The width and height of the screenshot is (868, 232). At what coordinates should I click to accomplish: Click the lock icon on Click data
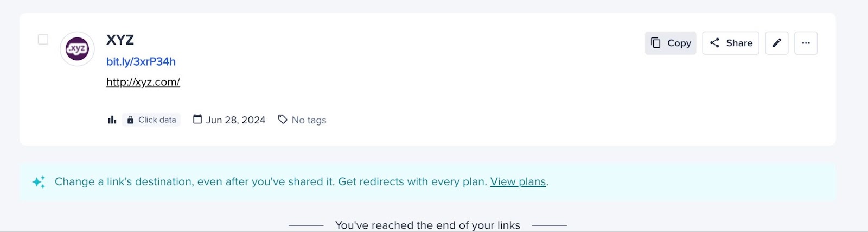[130, 120]
